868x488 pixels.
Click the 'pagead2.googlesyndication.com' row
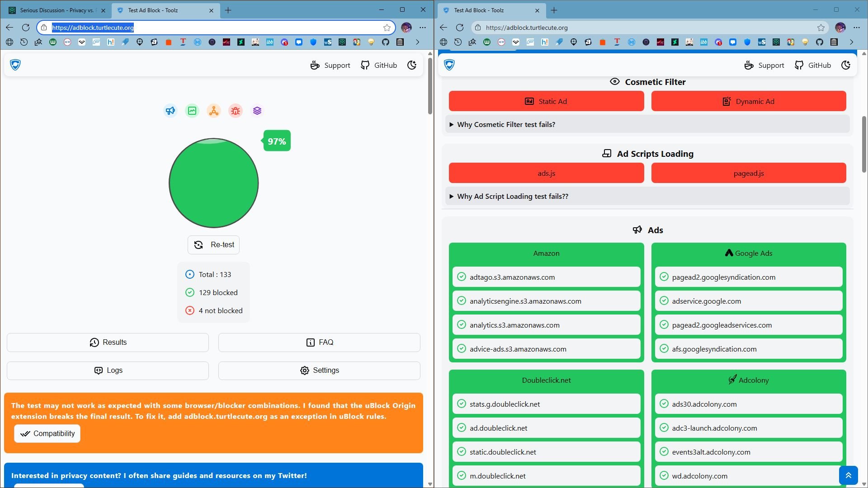pyautogui.click(x=749, y=277)
